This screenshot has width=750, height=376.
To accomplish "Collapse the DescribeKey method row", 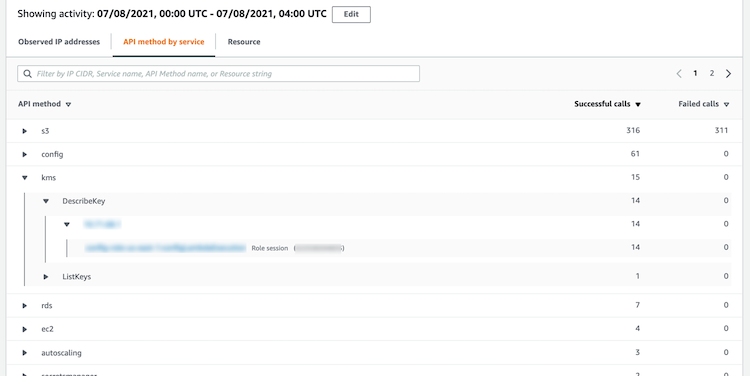I will 46,201.
